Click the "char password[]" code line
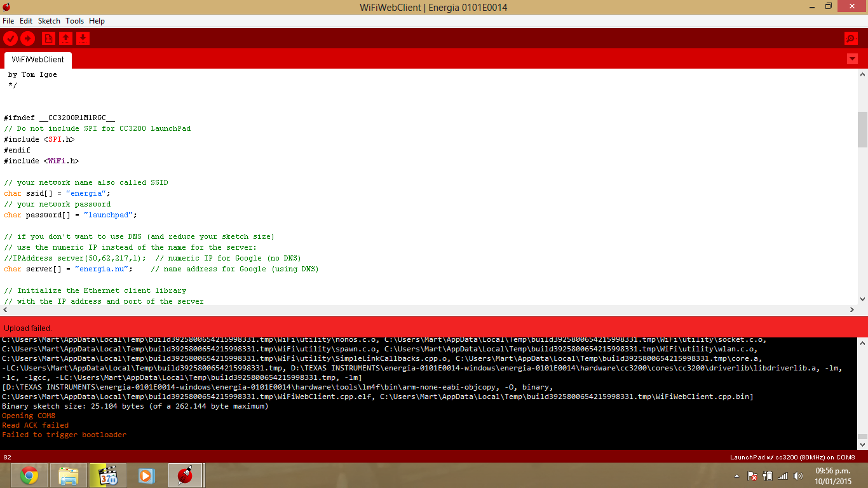Image resolution: width=868 pixels, height=488 pixels. pos(71,215)
